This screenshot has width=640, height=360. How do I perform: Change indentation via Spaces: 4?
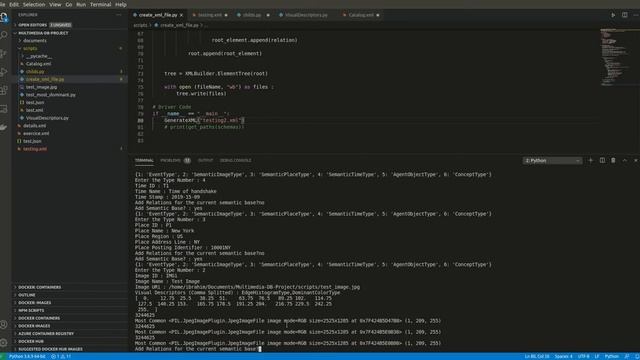563,356
